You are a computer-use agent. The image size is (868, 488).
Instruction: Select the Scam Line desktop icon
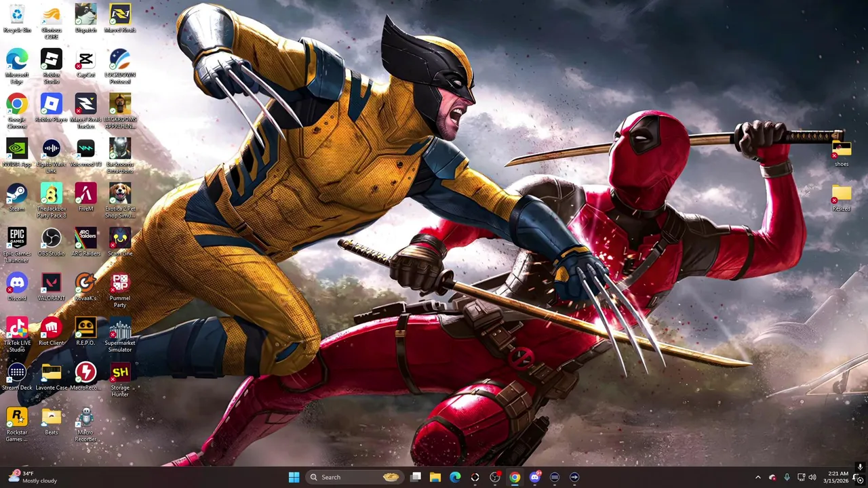coord(120,242)
